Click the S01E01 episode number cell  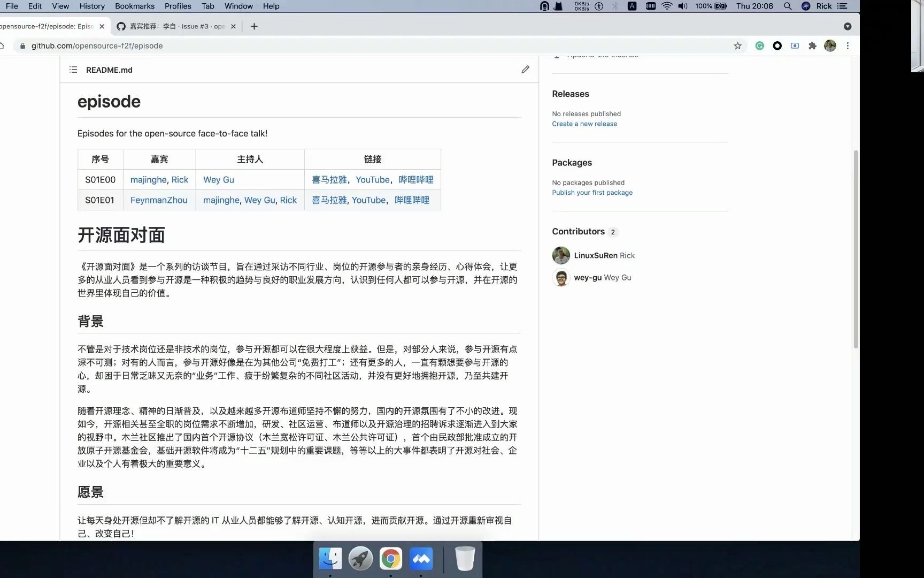pyautogui.click(x=100, y=200)
